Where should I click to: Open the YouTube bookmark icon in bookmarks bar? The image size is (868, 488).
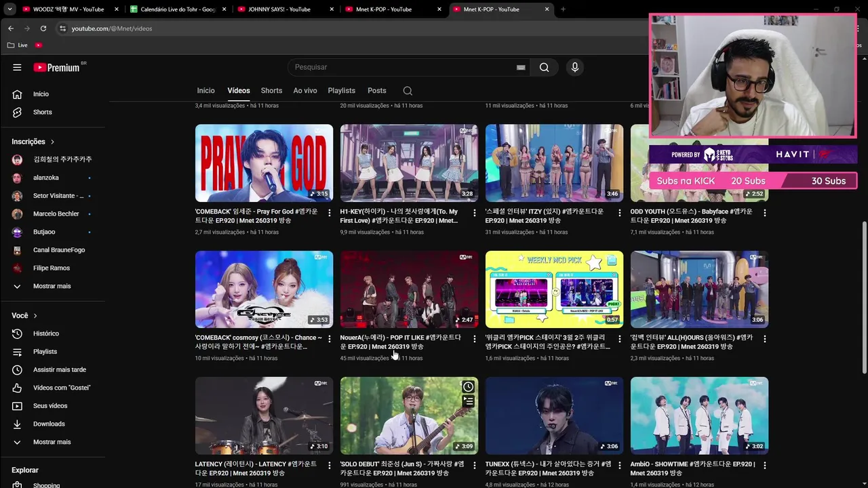[38, 45]
